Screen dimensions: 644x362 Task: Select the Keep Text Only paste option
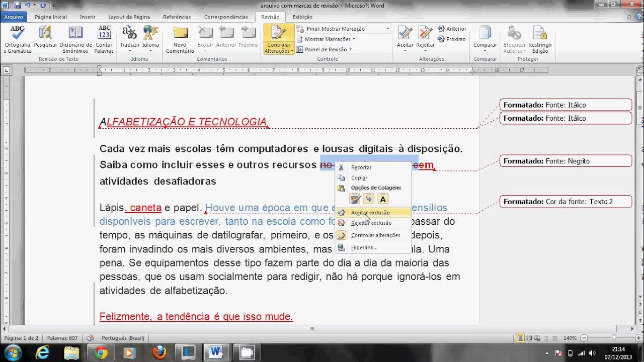pyautogui.click(x=383, y=199)
